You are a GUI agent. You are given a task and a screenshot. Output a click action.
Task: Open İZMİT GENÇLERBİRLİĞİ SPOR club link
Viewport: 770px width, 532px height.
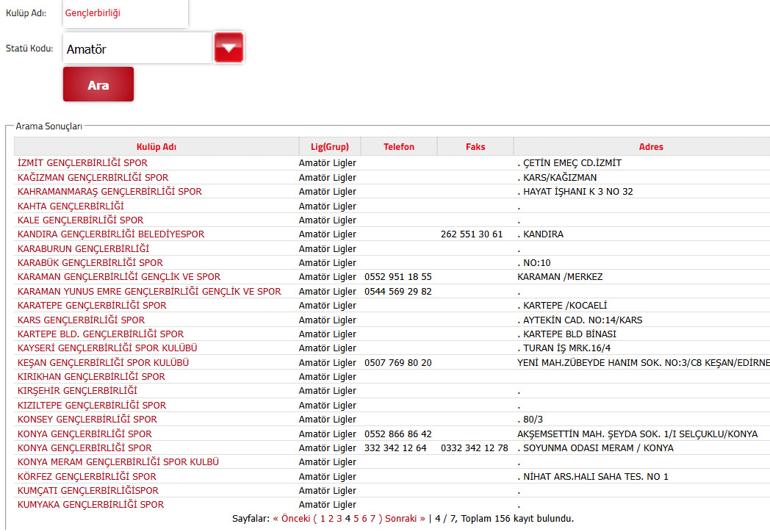coord(82,163)
